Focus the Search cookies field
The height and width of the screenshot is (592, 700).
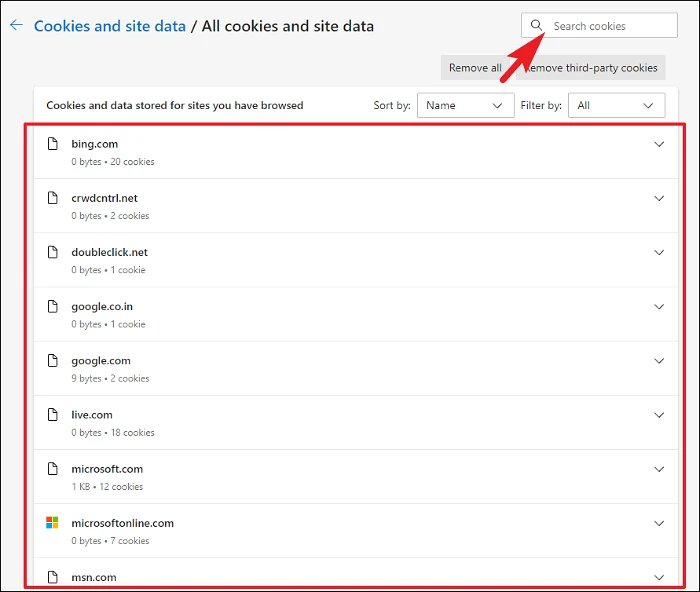(x=599, y=25)
